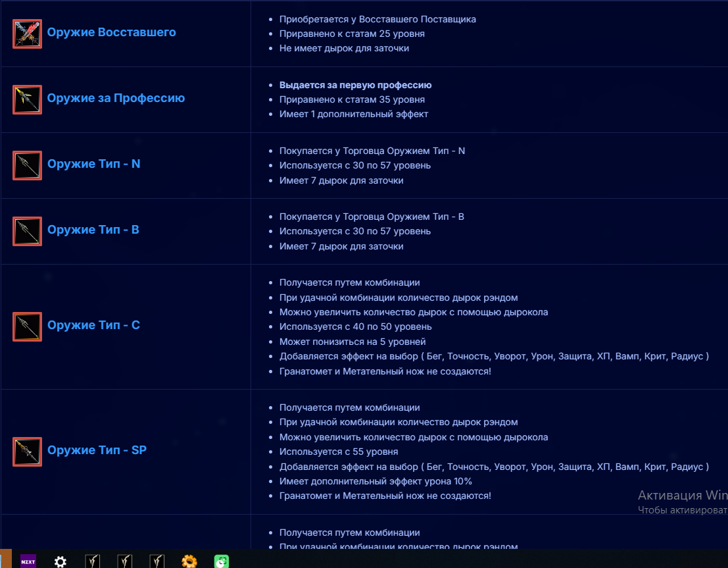Image resolution: width=728 pixels, height=568 pixels.
Task: Click the bold text Выдается за первую профессию
Action: click(x=355, y=85)
